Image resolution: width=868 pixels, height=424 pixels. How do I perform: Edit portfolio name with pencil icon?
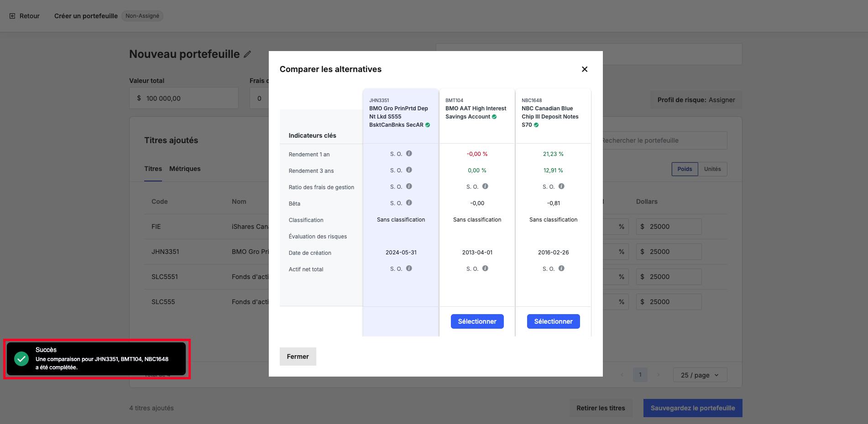pyautogui.click(x=247, y=54)
